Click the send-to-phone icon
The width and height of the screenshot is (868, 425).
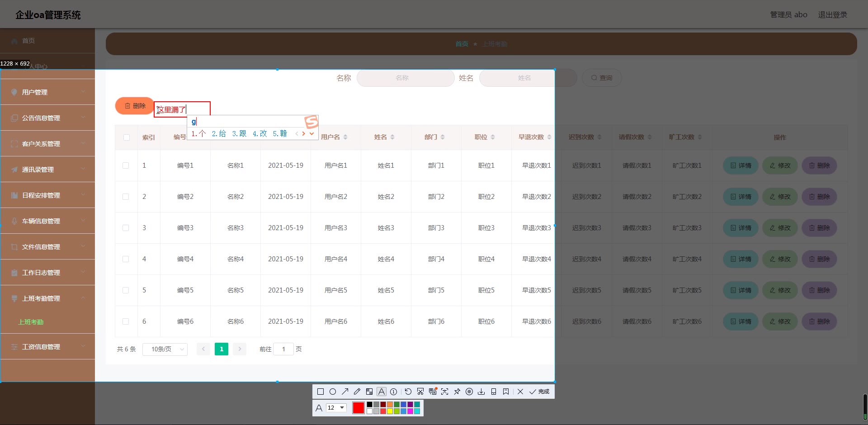click(x=494, y=392)
